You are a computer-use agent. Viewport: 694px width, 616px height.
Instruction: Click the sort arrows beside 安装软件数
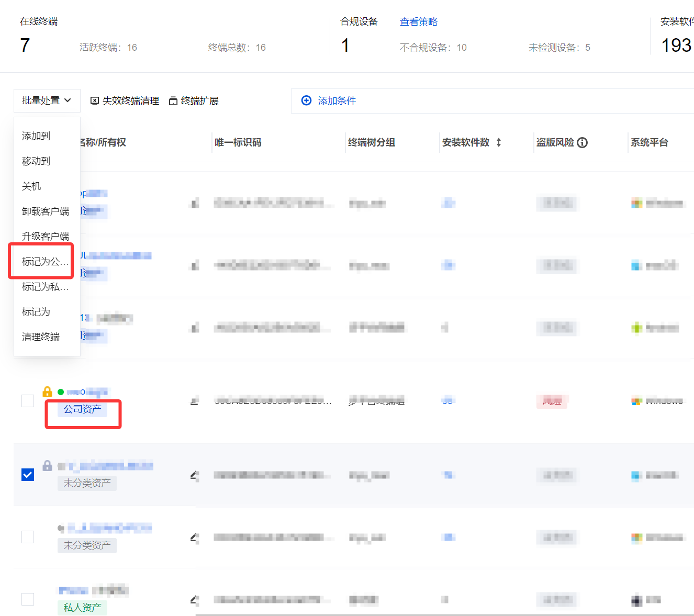point(499,142)
